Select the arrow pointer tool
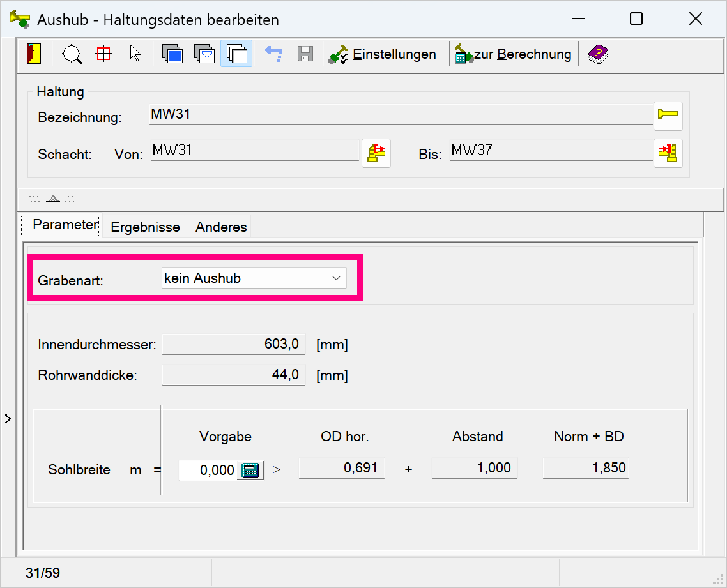Viewport: 727px width, 588px height. 135,54
